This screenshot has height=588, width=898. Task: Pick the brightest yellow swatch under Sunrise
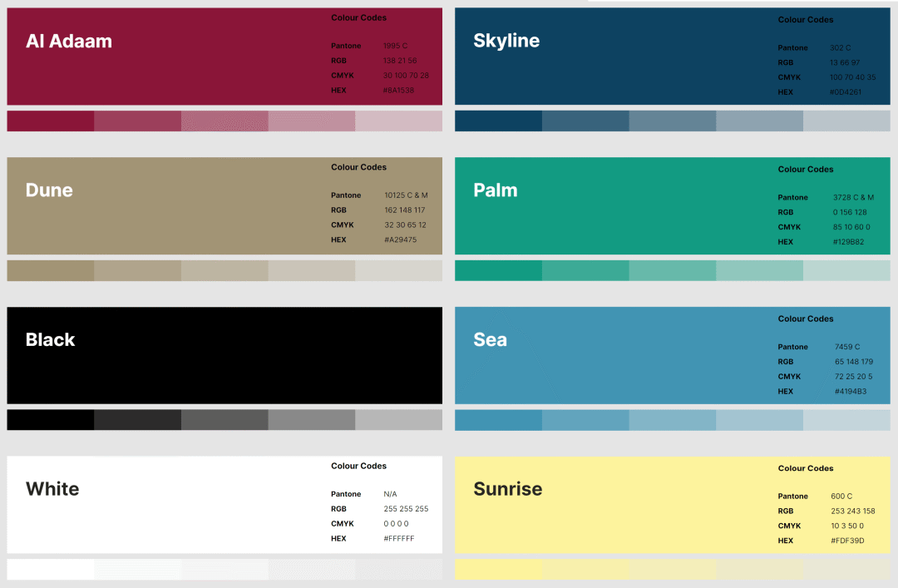(x=498, y=570)
